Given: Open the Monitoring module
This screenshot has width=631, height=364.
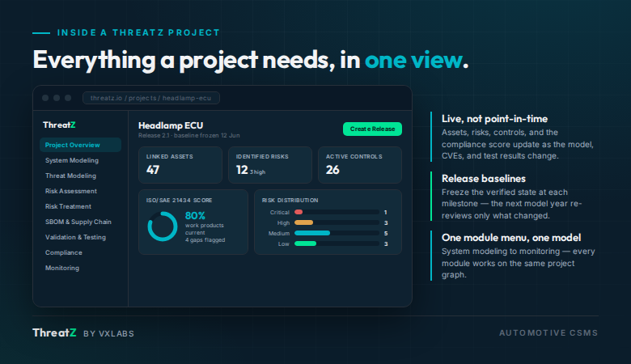Looking at the screenshot, I should [62, 268].
